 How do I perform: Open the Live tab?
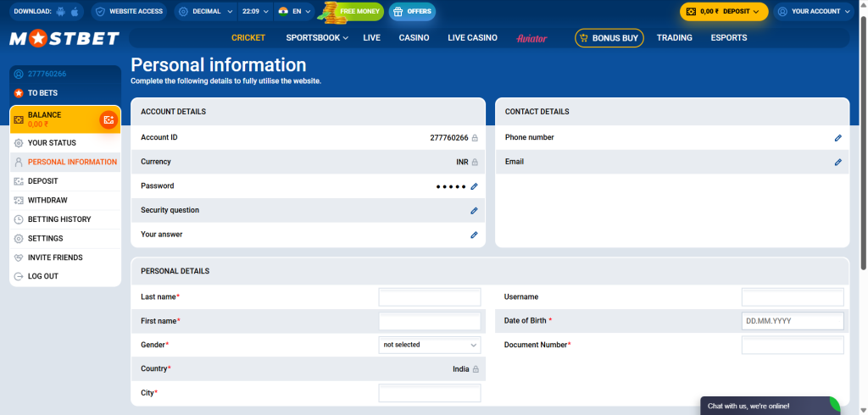click(371, 38)
